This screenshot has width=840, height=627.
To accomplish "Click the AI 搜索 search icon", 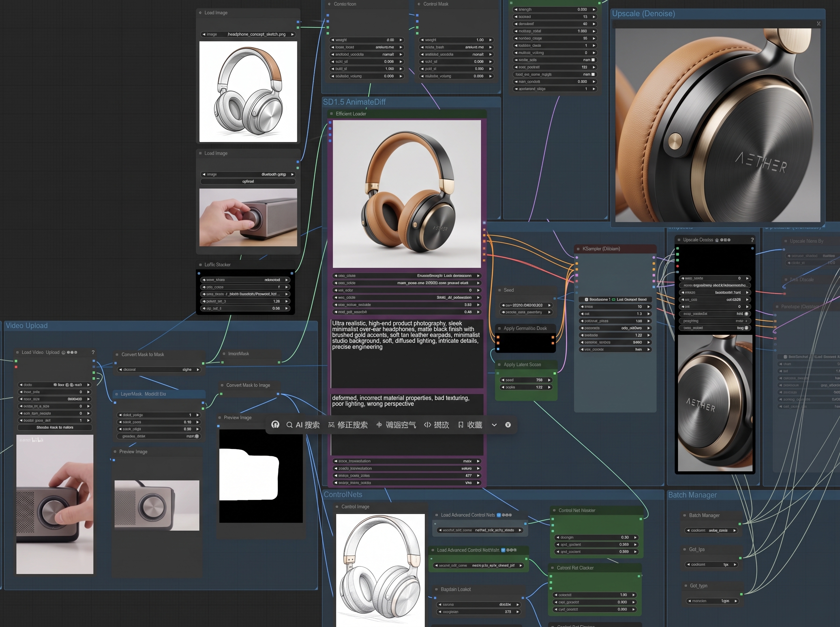I will [289, 425].
